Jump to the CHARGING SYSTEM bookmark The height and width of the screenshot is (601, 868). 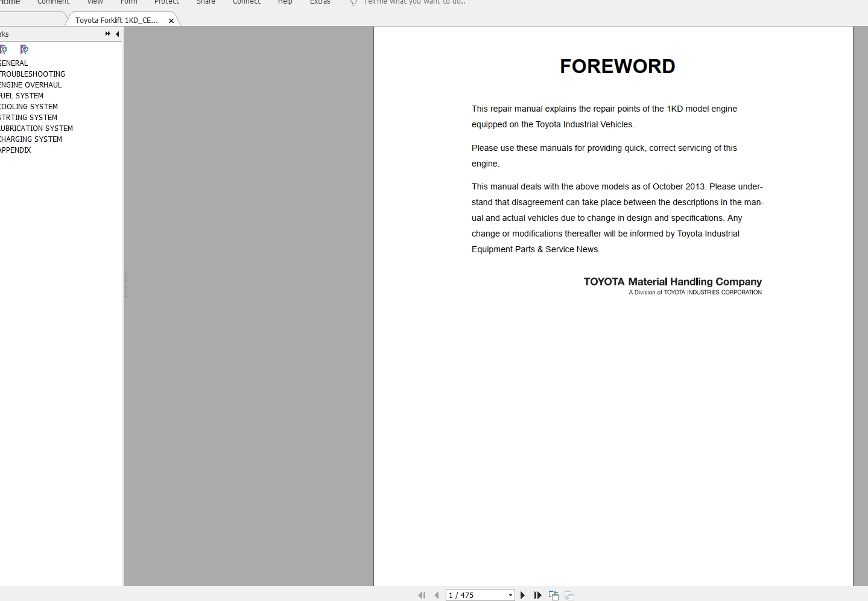tap(31, 139)
